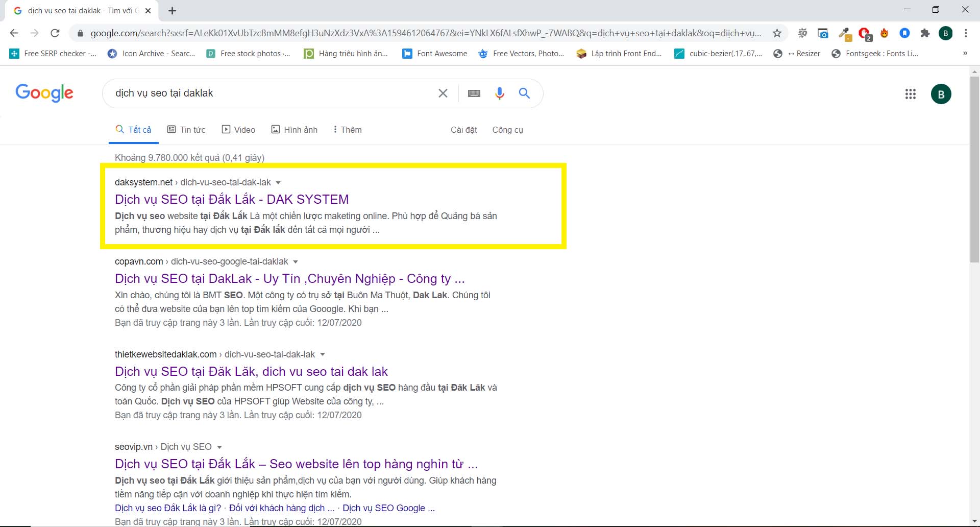Image resolution: width=980 pixels, height=527 pixels.
Task: Open Resizer bookmark
Action: pos(797,54)
